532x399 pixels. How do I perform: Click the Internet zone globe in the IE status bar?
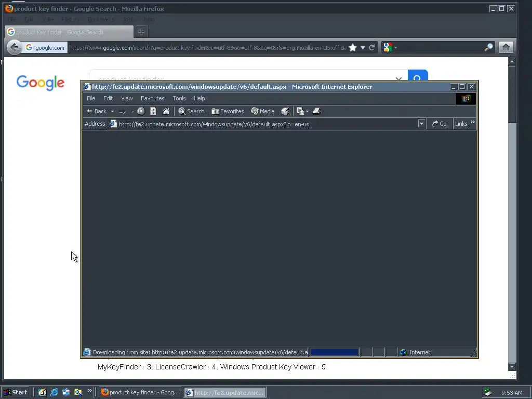(403, 352)
